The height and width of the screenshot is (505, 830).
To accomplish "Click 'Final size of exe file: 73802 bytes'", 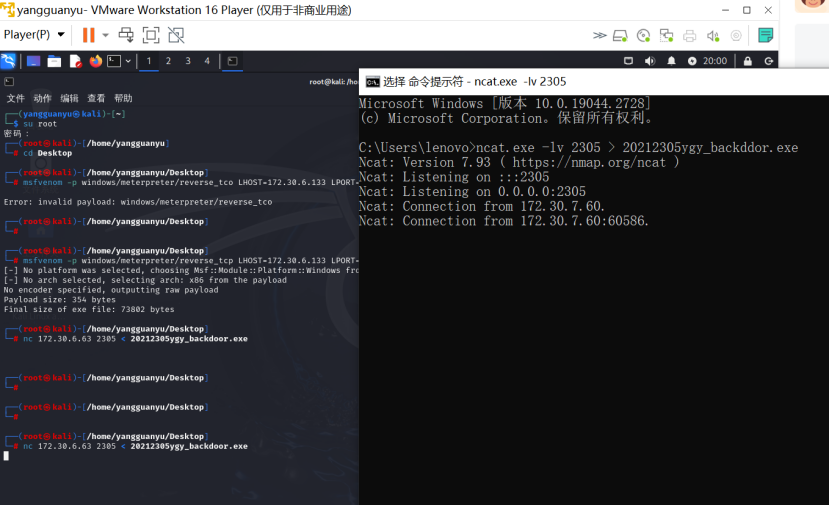I will click(x=89, y=309).
